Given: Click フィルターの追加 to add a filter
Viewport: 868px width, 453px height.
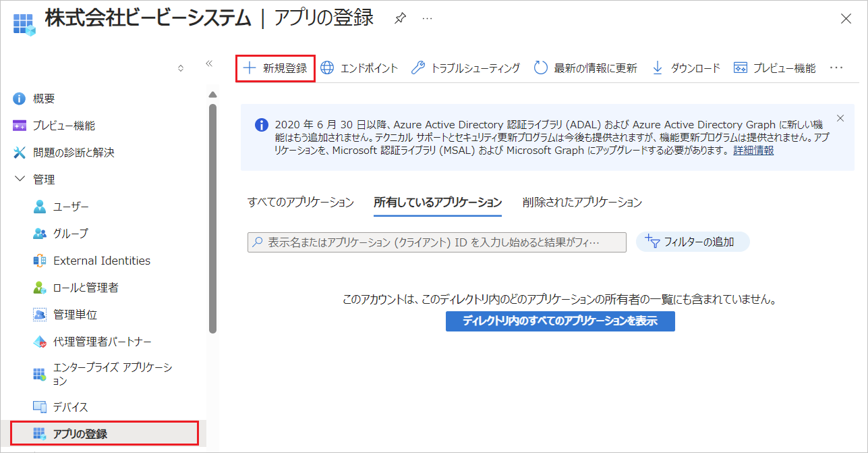Looking at the screenshot, I should pyautogui.click(x=693, y=242).
